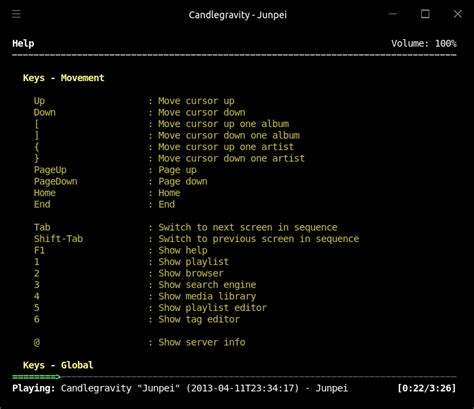Select the Keys - Global heading

tap(58, 365)
